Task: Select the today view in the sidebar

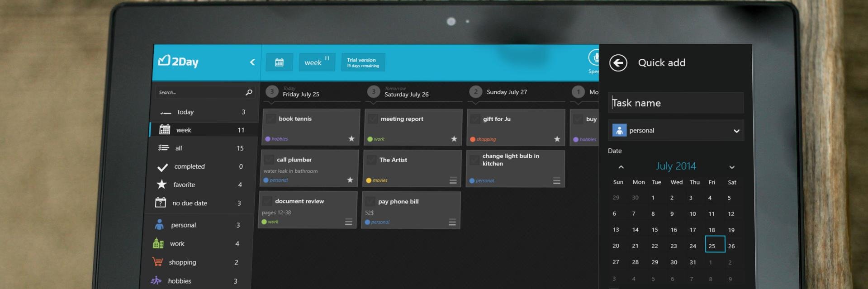Action: coord(204,112)
